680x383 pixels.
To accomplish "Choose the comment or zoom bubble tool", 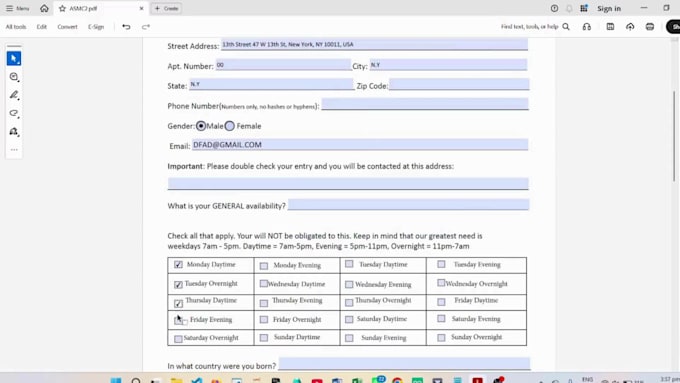I will click(x=14, y=77).
